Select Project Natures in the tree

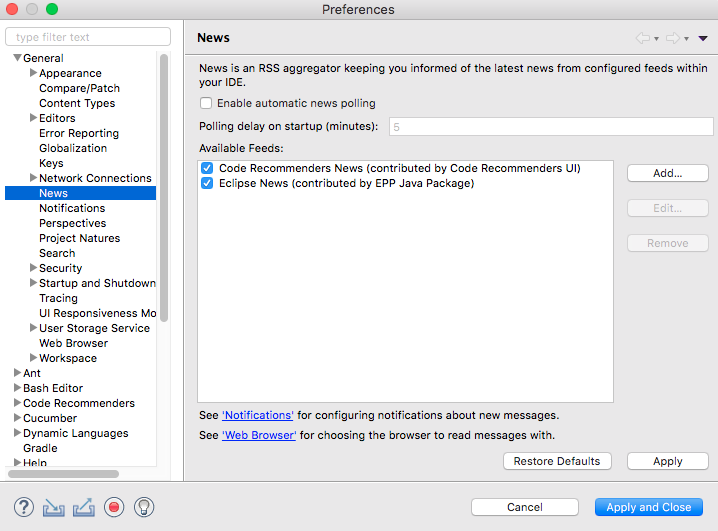(x=79, y=238)
